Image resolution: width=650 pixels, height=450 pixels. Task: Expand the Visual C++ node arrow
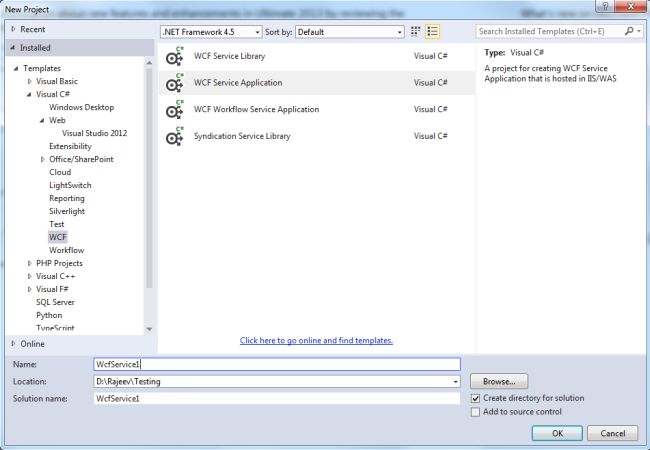pyautogui.click(x=29, y=276)
